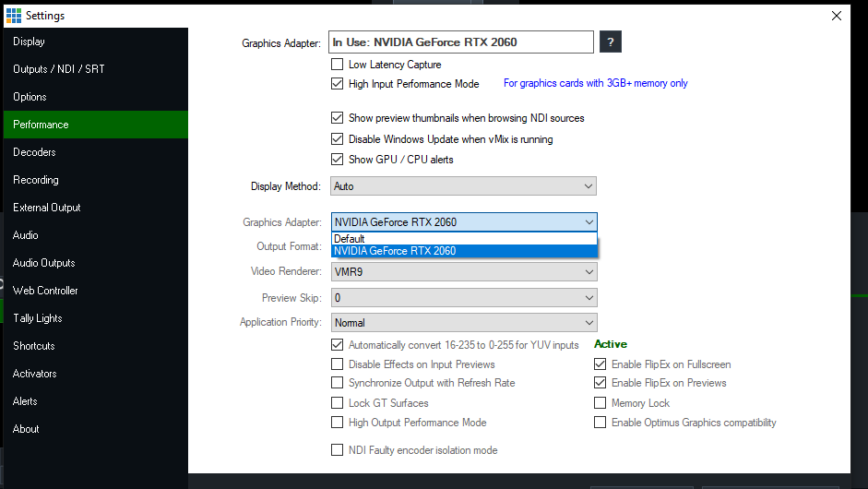Open the Display Method dropdown
Screen dimensions: 868x489
(x=463, y=186)
